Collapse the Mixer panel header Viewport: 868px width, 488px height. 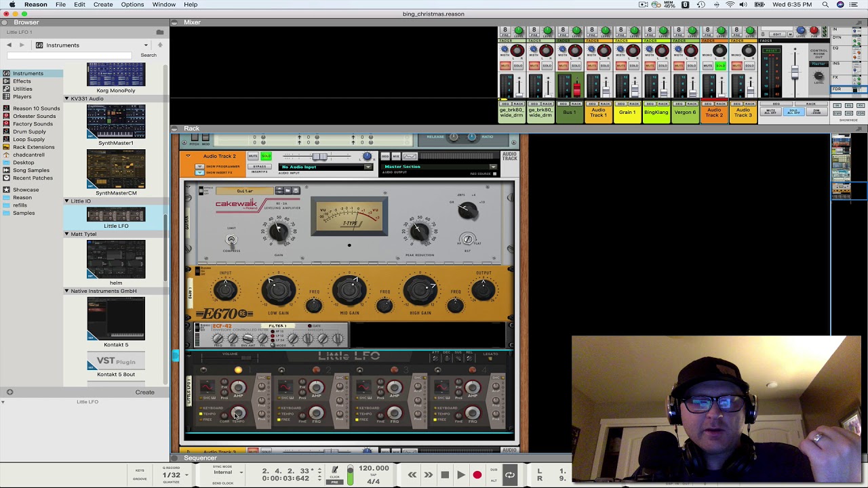174,22
